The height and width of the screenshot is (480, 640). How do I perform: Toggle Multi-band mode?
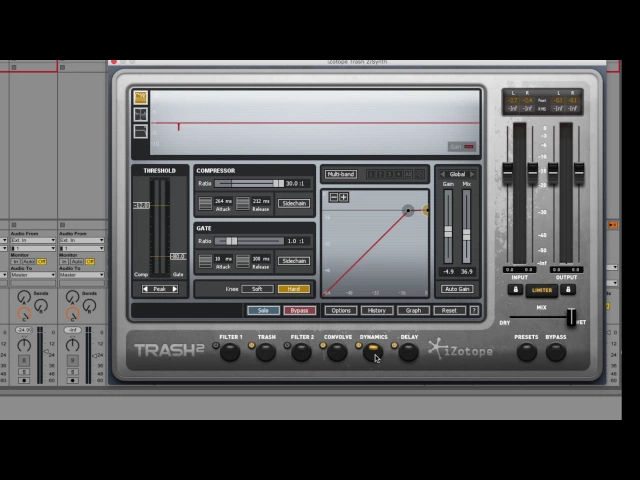click(x=341, y=174)
